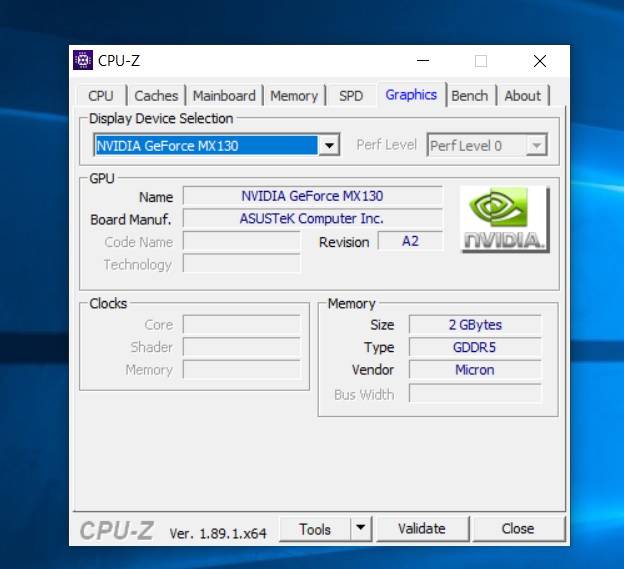The height and width of the screenshot is (569, 624).
Task: Click ASUSTeK Computer Inc. board manufacturer value
Action: coord(312,218)
